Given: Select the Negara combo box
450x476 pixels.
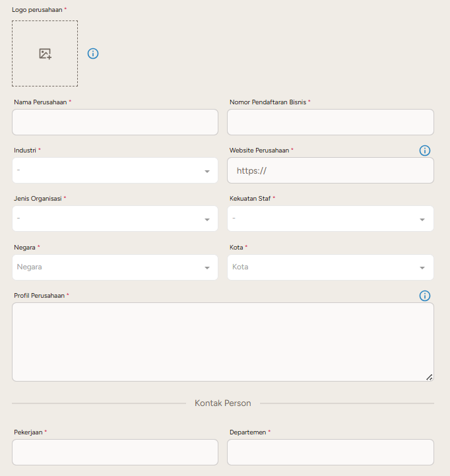Looking at the screenshot, I should 115,267.
